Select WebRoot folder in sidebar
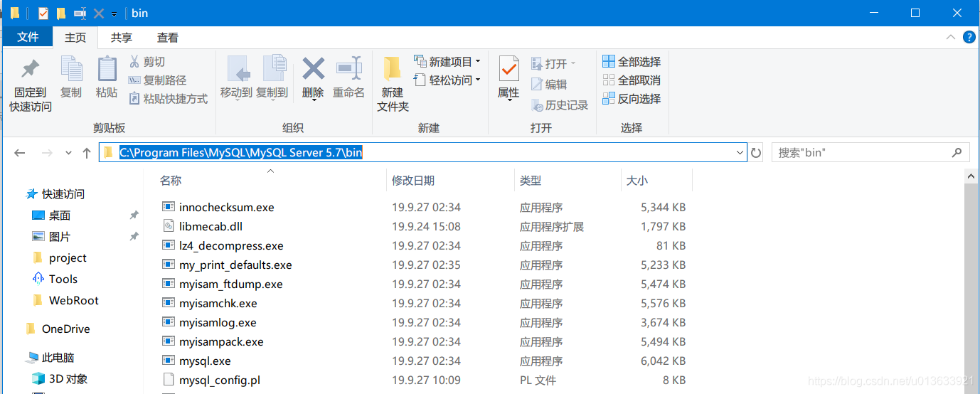This screenshot has height=394, width=980. click(65, 300)
